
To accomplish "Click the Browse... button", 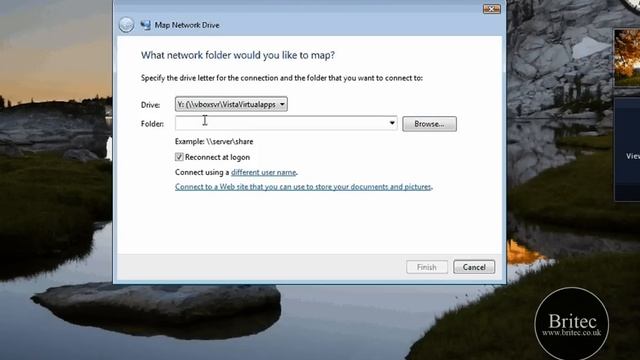I will 429,124.
